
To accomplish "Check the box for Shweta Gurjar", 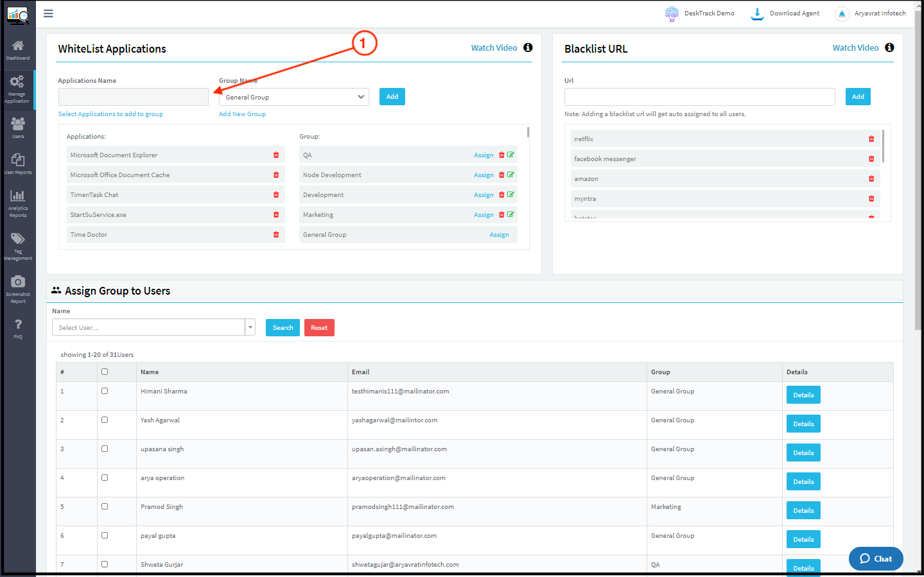I will tap(105, 564).
